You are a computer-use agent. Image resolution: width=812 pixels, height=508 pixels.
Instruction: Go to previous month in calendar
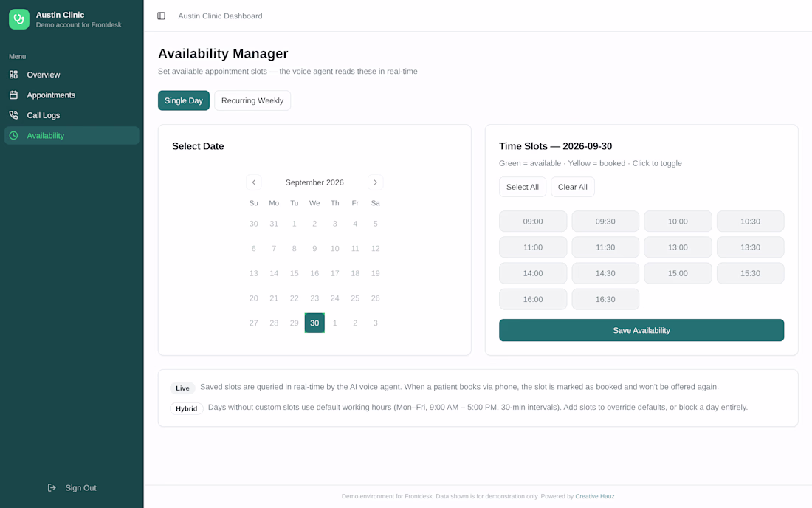click(x=254, y=182)
